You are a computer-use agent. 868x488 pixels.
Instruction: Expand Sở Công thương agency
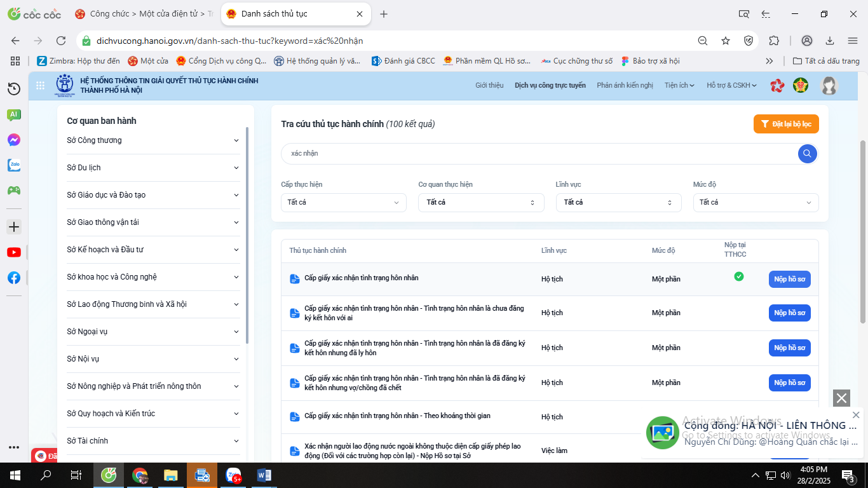pos(153,140)
